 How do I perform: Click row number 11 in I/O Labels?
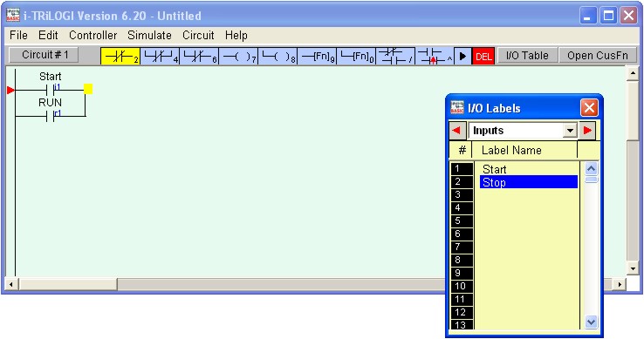pyautogui.click(x=462, y=299)
